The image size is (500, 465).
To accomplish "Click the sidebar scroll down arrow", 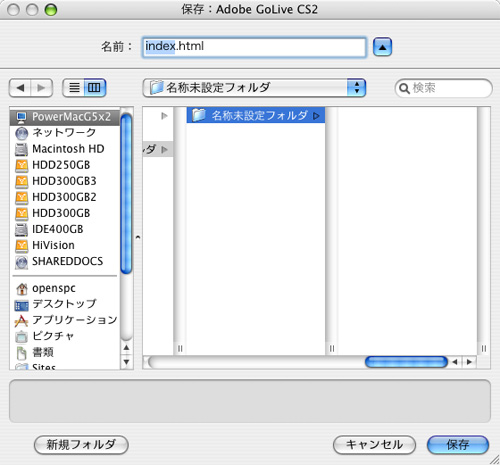I will pos(126,362).
